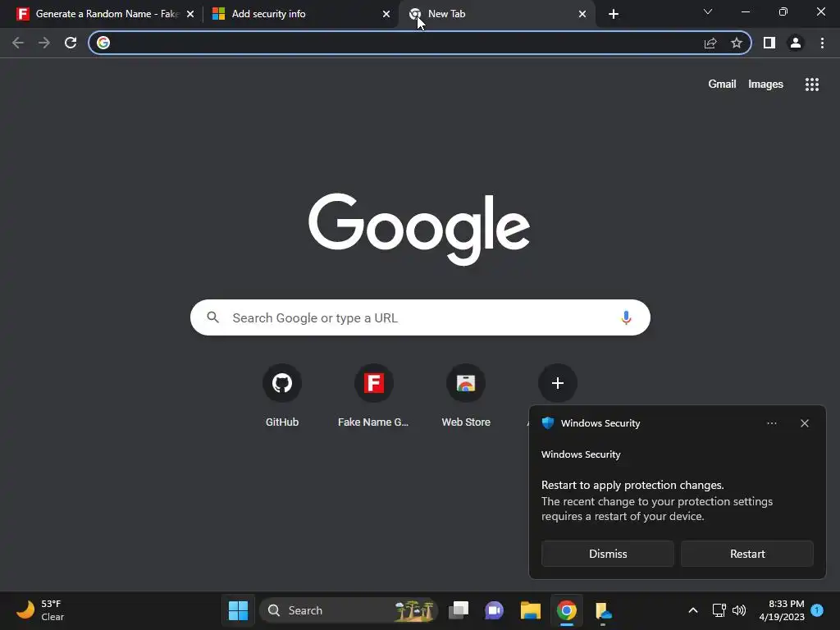The width and height of the screenshot is (840, 630).
Task: Toggle the Chrome side panel icon
Action: pyautogui.click(x=769, y=43)
